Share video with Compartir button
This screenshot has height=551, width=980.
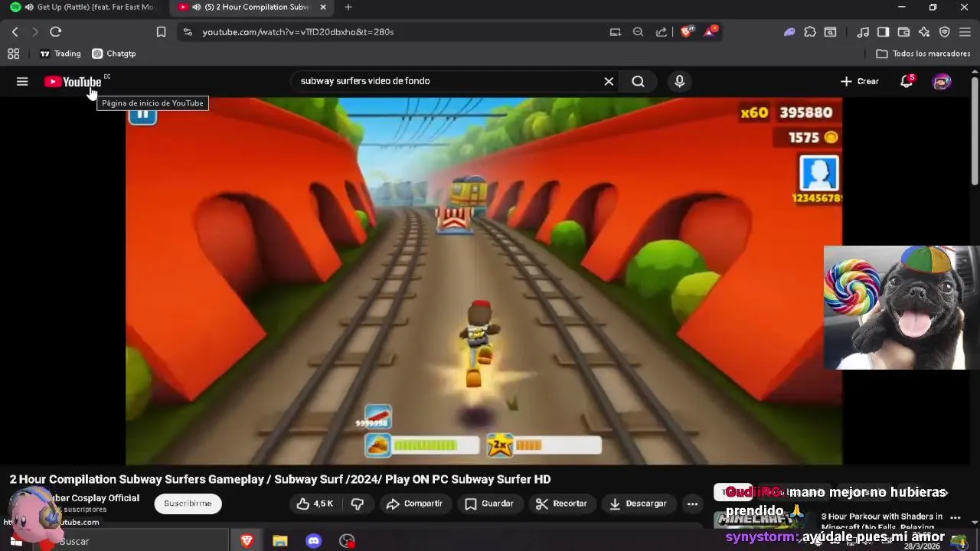pyautogui.click(x=414, y=504)
